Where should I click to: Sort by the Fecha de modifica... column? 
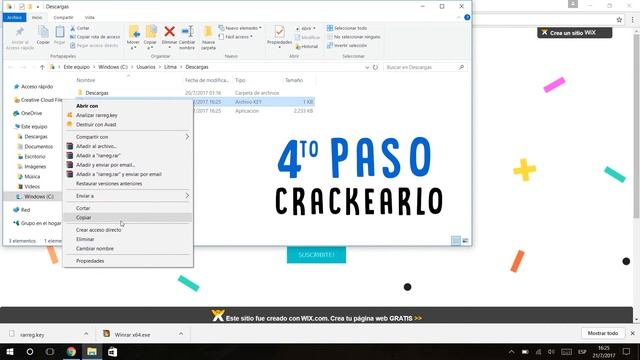tap(207, 80)
